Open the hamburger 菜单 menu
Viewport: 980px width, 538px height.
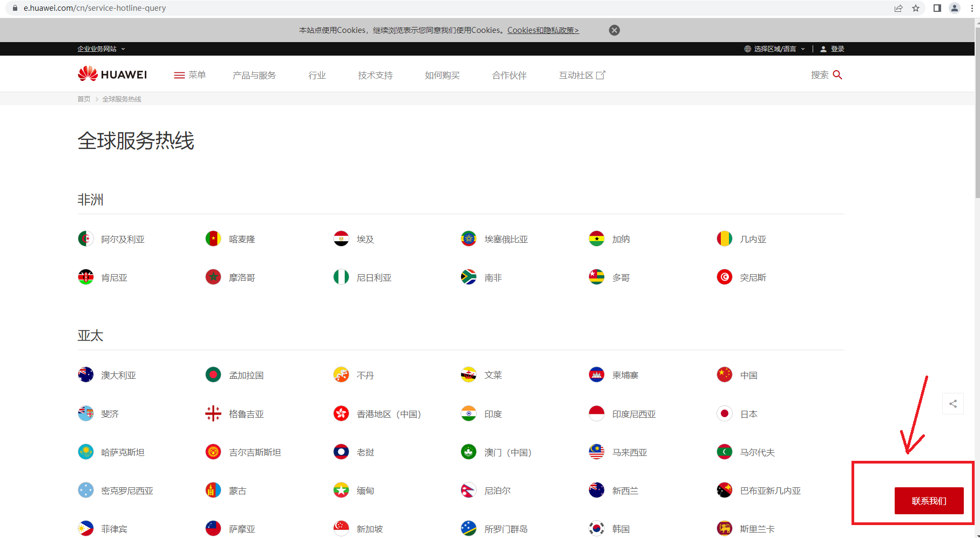(190, 75)
